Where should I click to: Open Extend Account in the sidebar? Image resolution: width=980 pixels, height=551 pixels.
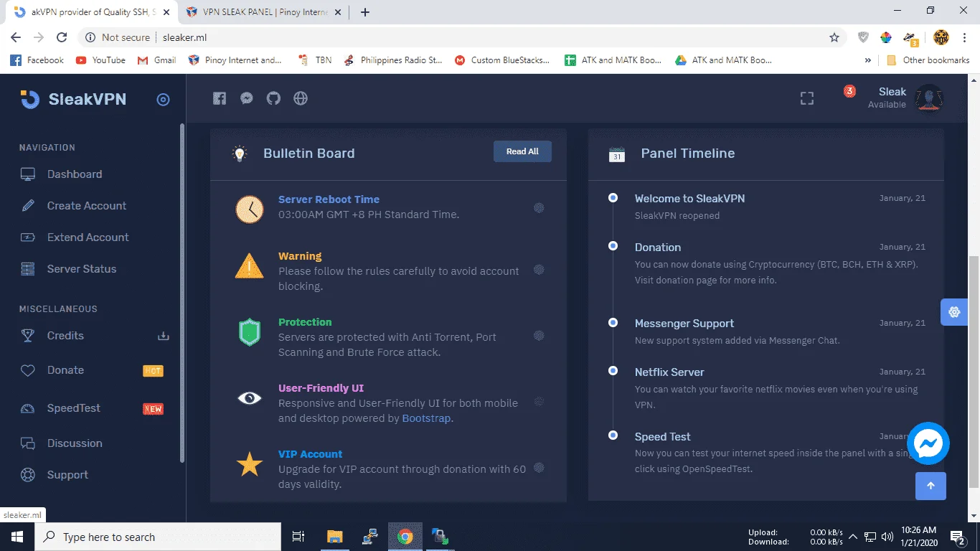pos(88,237)
